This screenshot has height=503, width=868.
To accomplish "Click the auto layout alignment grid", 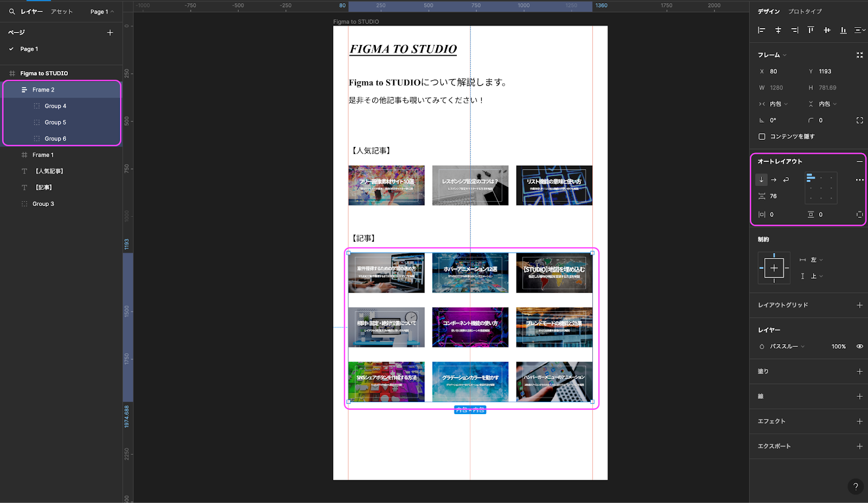I will (821, 188).
